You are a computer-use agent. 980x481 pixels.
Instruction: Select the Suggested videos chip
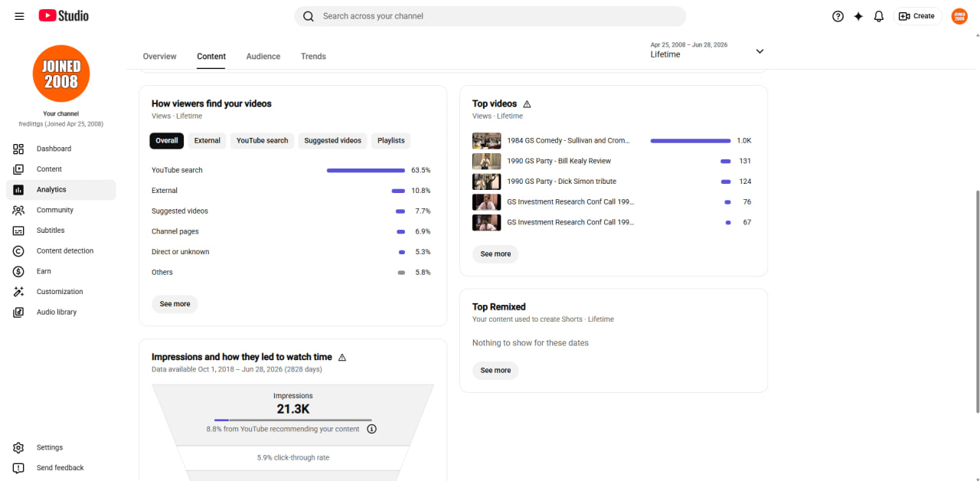click(333, 141)
